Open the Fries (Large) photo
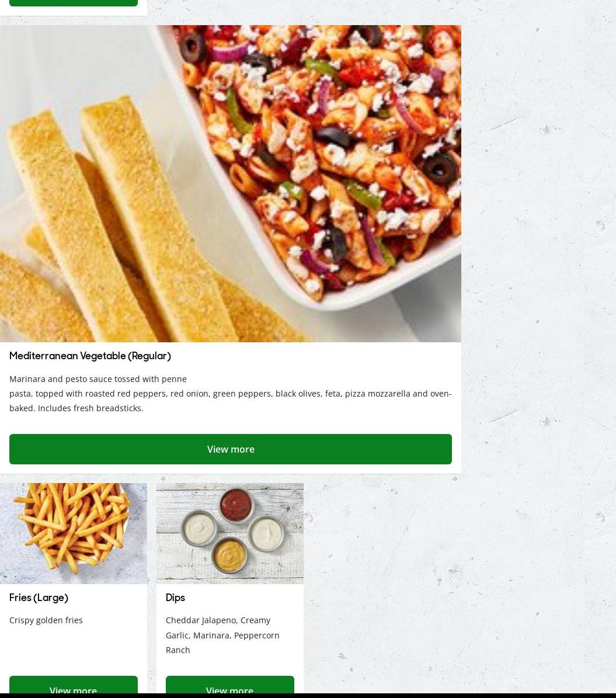Viewport: 616px width, 698px height. point(74,533)
